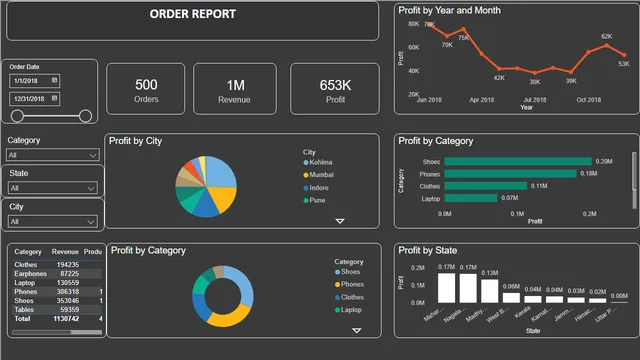
Task: Click the first 0.17M bar in Profit by State
Action: [446, 288]
